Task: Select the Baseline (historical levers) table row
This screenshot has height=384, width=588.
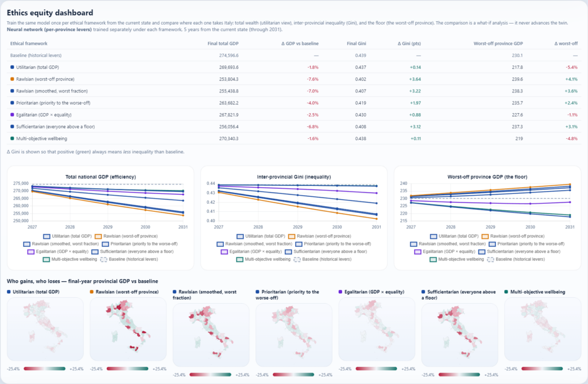Action: (x=294, y=56)
